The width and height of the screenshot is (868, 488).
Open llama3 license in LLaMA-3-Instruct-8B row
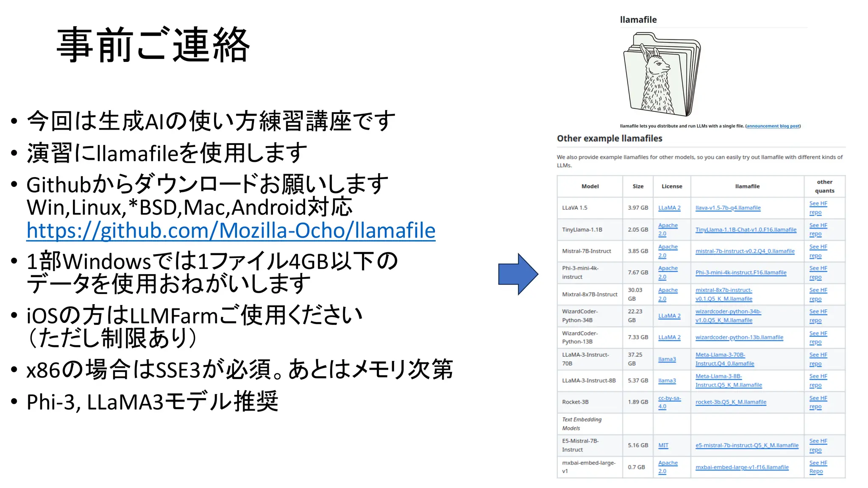[667, 381]
